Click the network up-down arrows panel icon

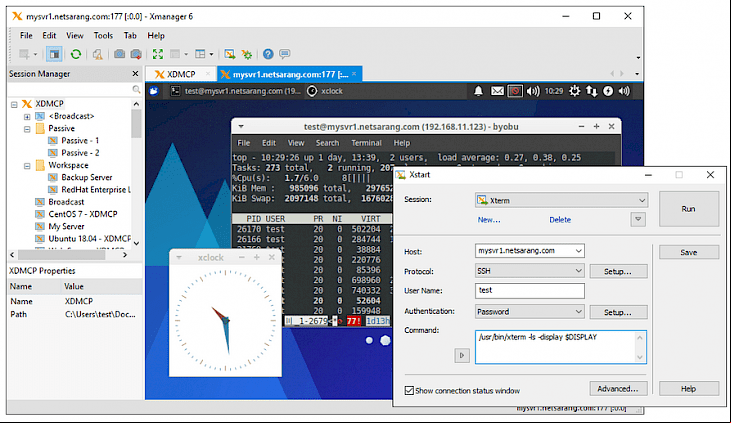coord(592,91)
